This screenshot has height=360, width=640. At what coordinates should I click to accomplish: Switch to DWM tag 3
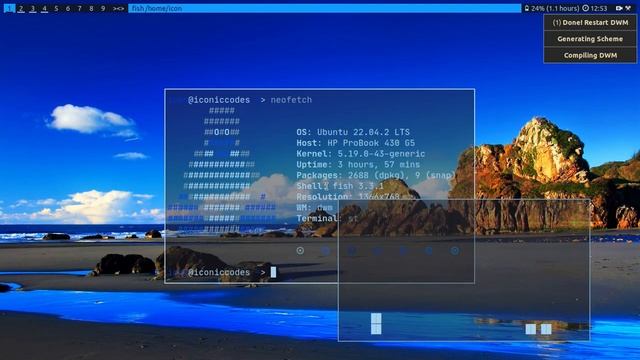pyautogui.click(x=33, y=8)
